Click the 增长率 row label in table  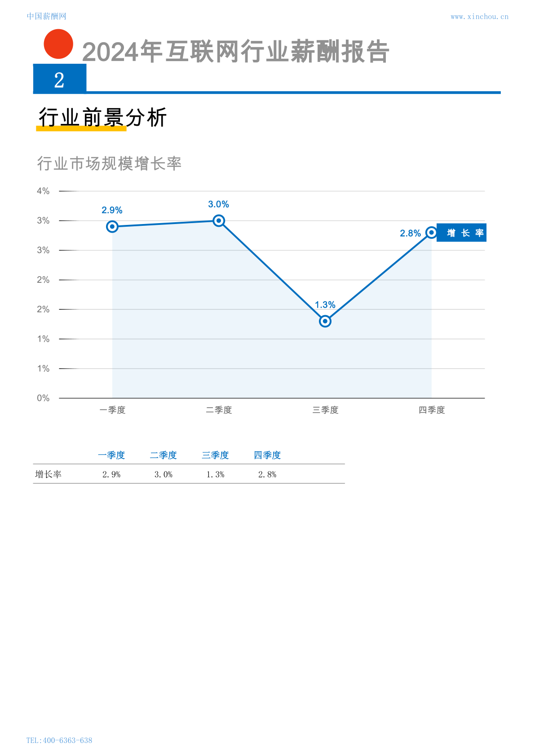49,475
